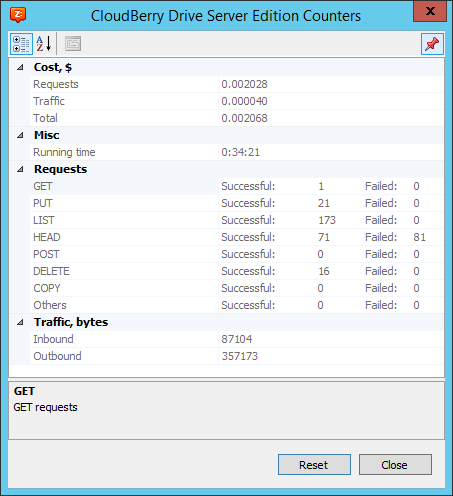Close the Counters window with X
The width and height of the screenshot is (453, 496).
pos(430,11)
